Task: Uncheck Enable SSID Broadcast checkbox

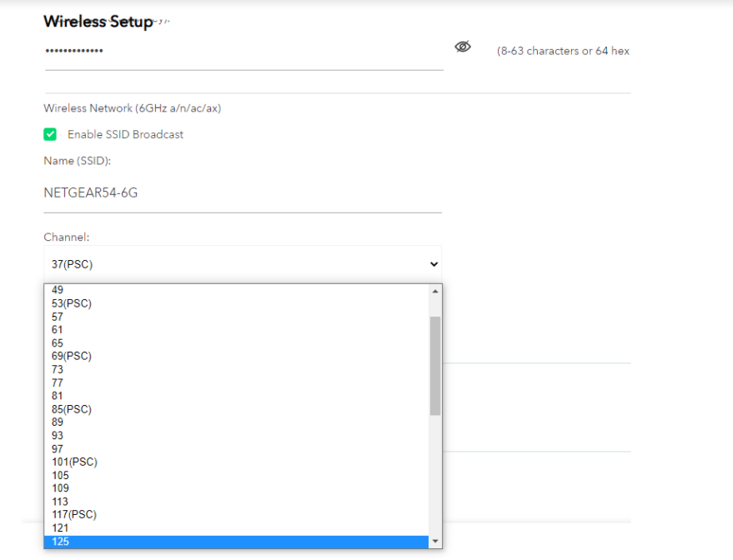Action: (50, 134)
